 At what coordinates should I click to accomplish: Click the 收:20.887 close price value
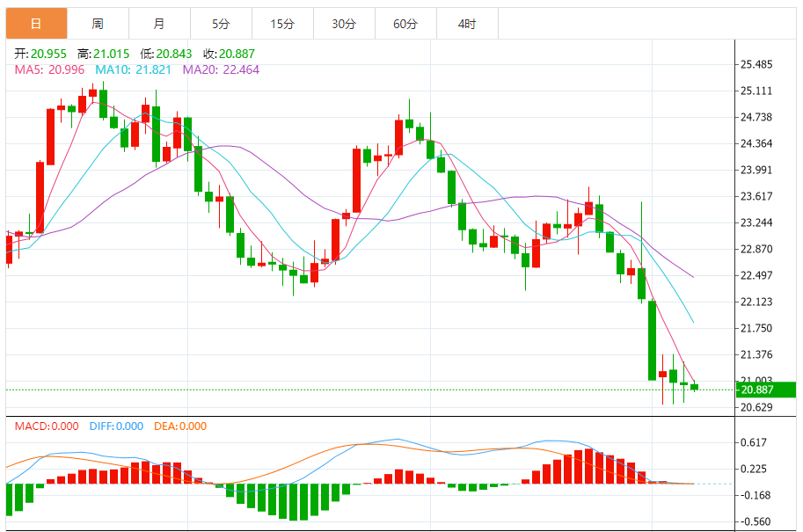pos(229,54)
